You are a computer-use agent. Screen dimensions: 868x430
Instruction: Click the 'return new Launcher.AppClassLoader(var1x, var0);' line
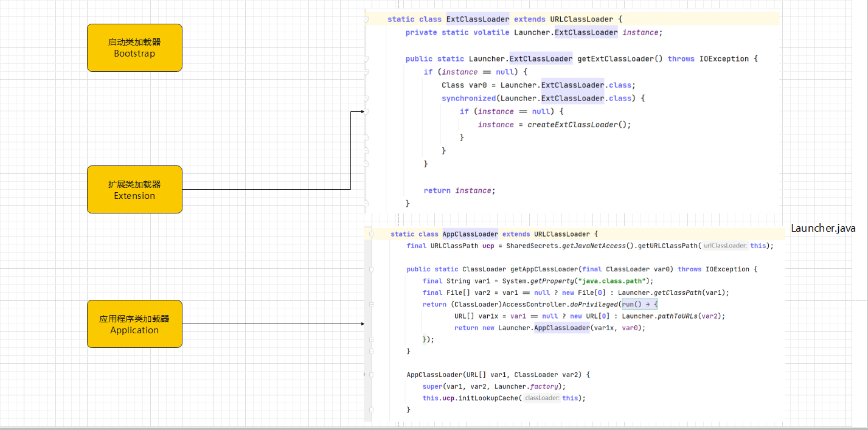[549, 328]
